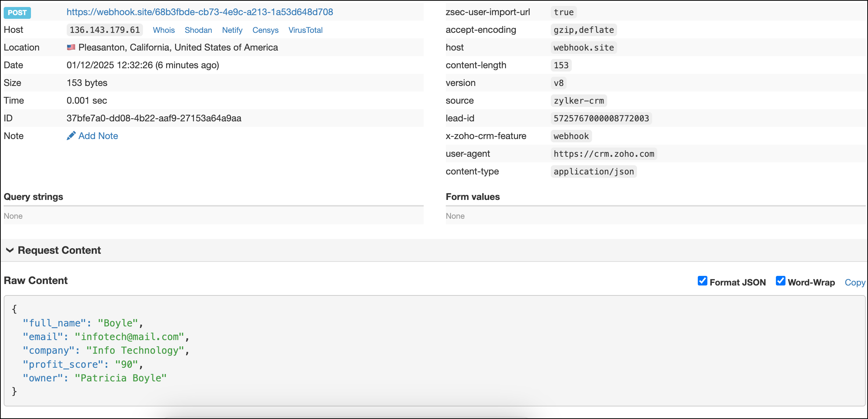Click the US flag location icon
Viewport: 868px width, 419px height.
coord(71,47)
